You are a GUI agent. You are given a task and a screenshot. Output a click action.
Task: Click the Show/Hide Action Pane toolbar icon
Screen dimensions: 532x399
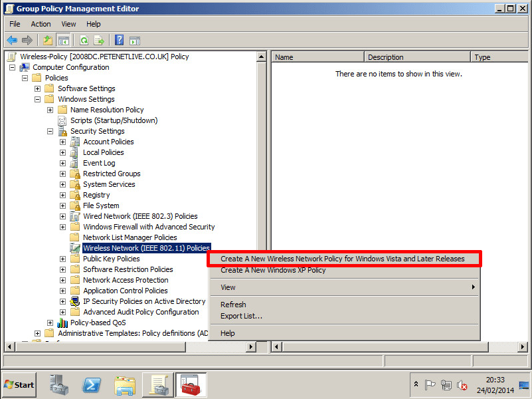pos(134,40)
